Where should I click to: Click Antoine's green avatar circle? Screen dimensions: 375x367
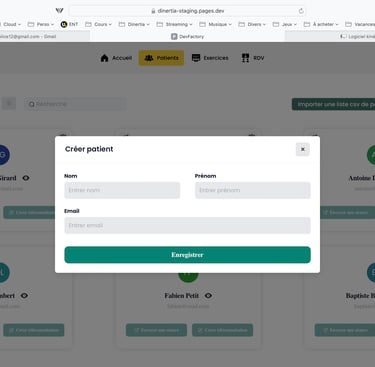coord(371,155)
